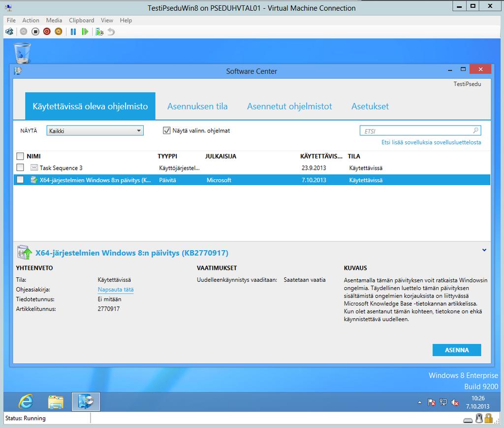
Task: Open Internet Explorer from taskbar
Action: pos(26,401)
